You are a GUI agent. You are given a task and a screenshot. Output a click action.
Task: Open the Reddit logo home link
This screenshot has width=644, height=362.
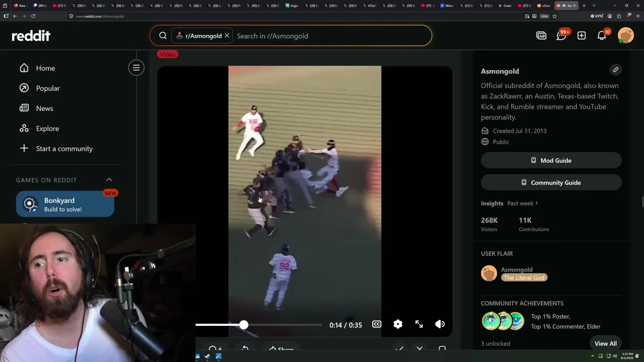[x=31, y=36]
